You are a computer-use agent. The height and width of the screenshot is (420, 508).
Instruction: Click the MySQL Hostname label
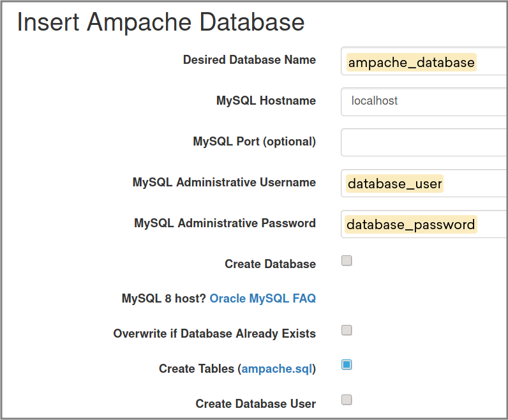coord(266,100)
